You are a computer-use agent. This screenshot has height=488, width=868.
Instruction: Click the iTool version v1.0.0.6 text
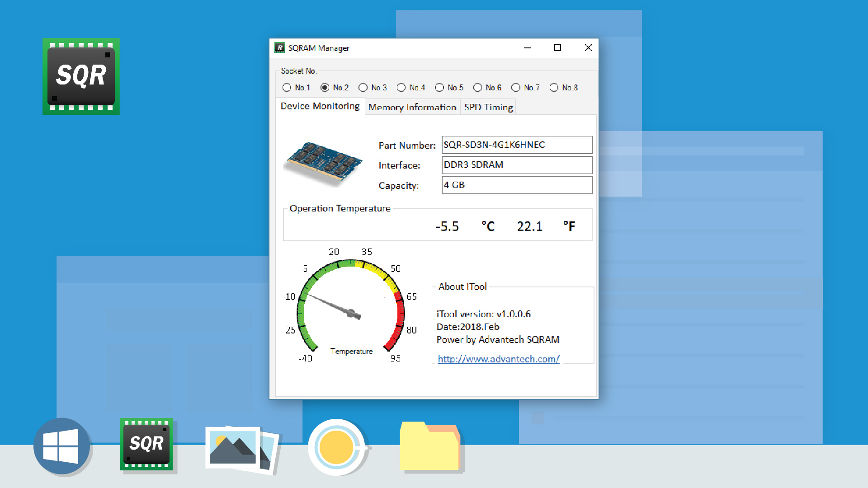[x=484, y=314]
